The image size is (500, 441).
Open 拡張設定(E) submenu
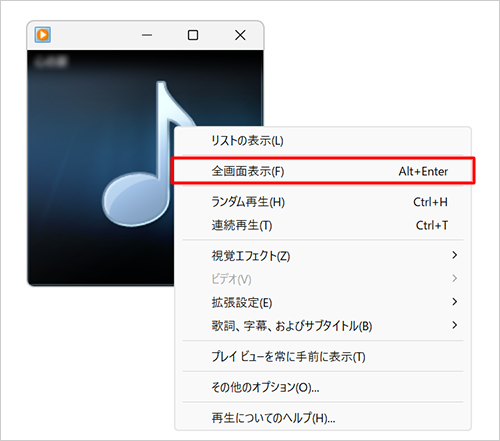tap(323, 302)
